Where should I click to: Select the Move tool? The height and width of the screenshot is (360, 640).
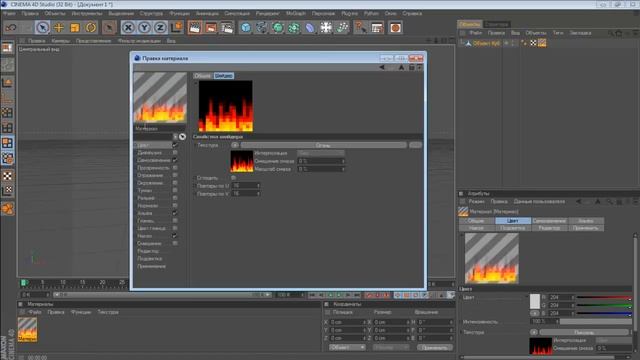click(x=59, y=27)
